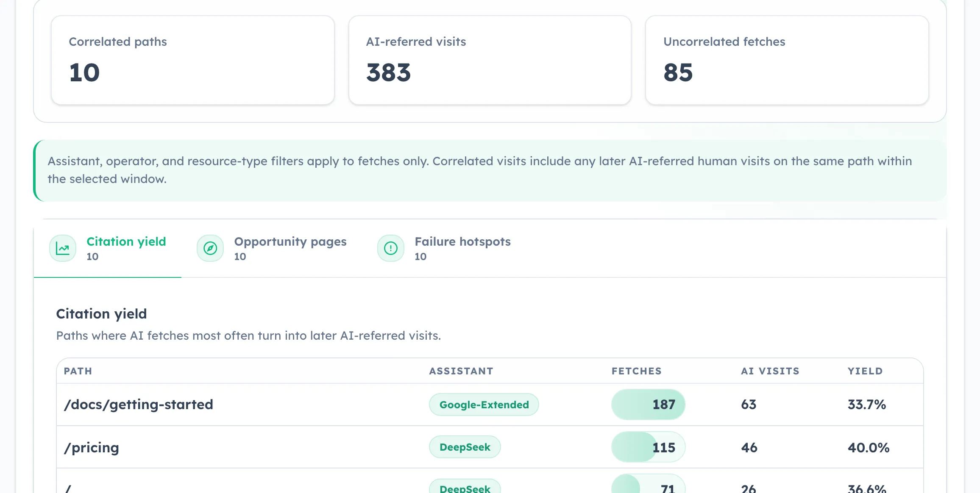
Task: Click the Google-Extended assistant badge
Action: coord(484,404)
